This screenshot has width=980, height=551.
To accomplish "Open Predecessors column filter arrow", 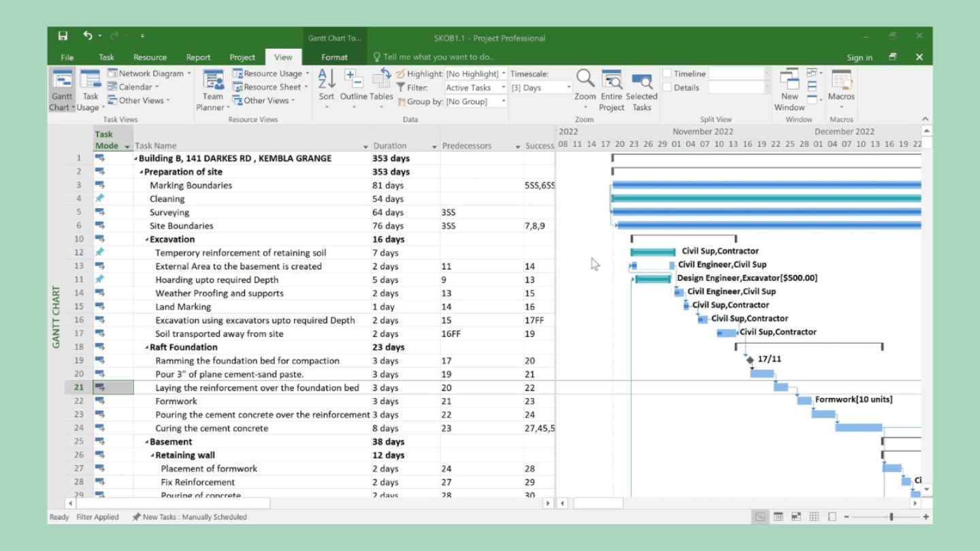I will (518, 146).
